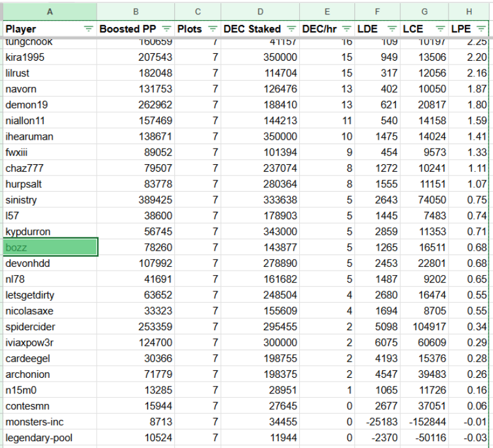Select the ihearuman player cell
Viewport: 493px width, 448px height.
pos(50,137)
